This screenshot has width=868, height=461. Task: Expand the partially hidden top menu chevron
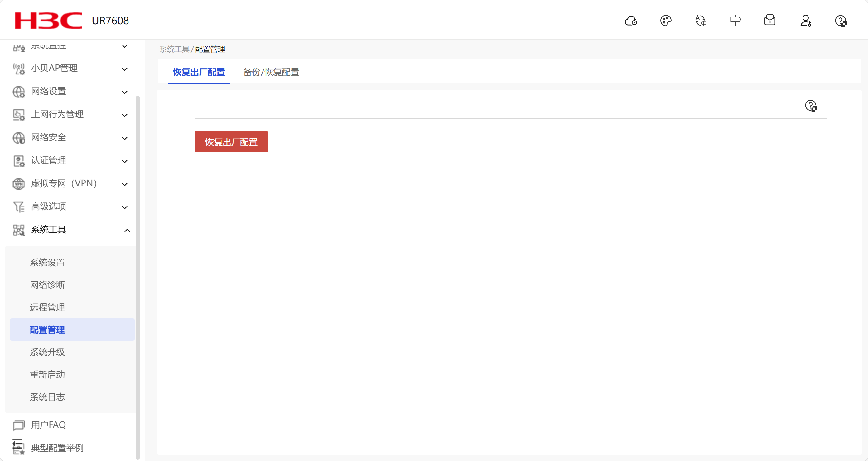pyautogui.click(x=125, y=46)
